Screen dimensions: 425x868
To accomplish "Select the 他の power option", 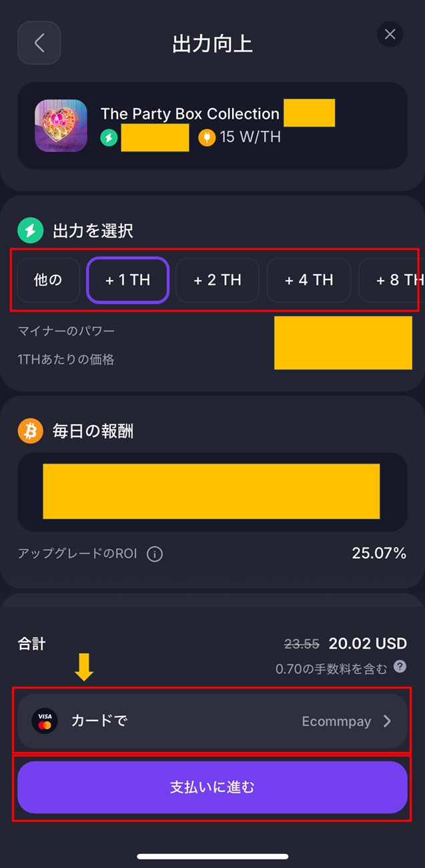I will click(x=48, y=280).
